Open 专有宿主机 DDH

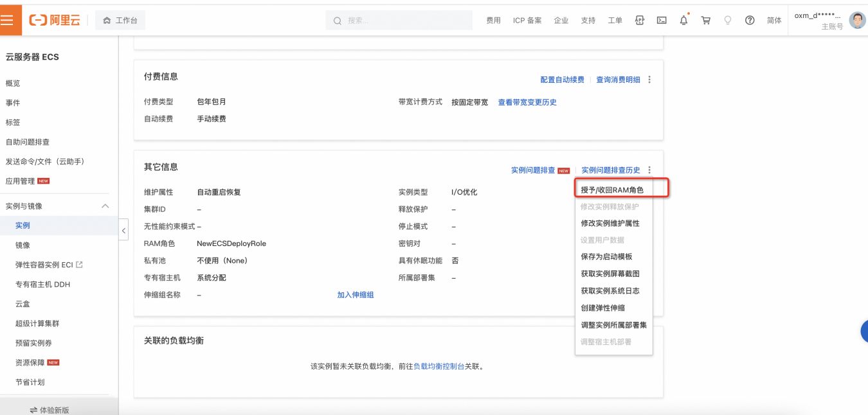42,285
